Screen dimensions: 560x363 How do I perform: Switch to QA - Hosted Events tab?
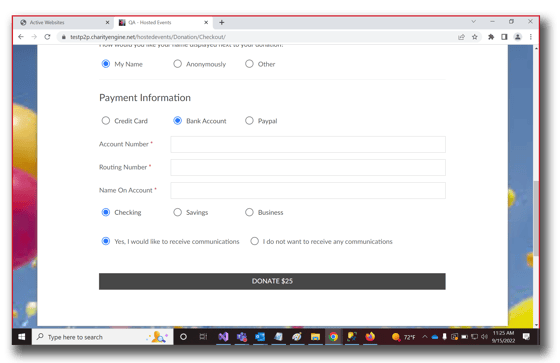pyautogui.click(x=163, y=22)
